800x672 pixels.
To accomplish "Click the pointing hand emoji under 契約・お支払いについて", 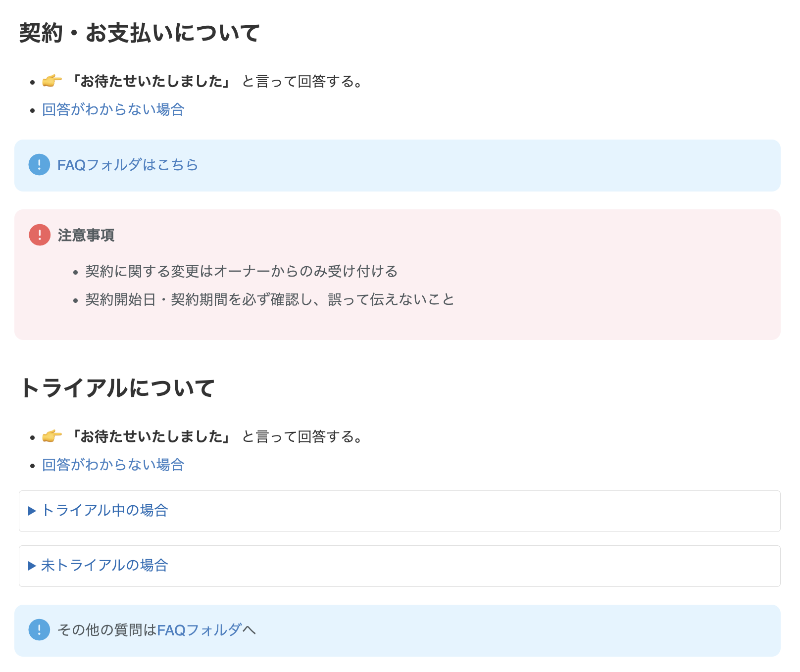I will (x=51, y=81).
